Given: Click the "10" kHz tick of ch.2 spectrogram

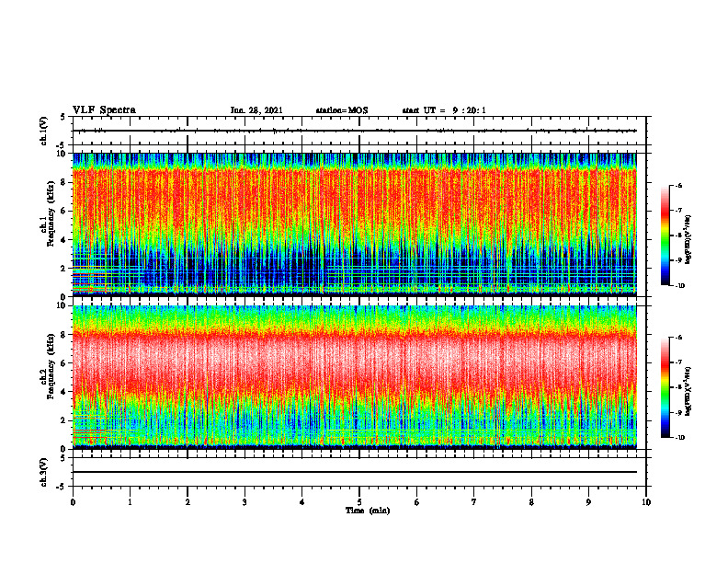Looking at the screenshot, I should point(63,305).
